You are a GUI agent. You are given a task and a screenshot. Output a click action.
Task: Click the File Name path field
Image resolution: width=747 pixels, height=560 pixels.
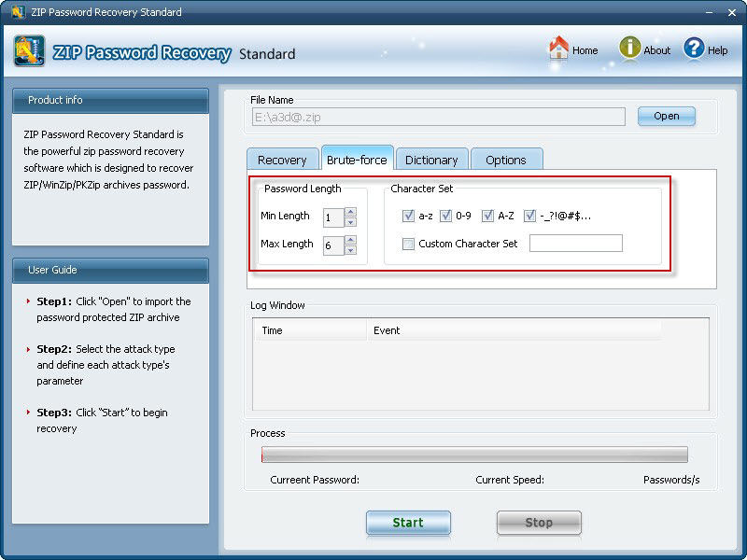(438, 117)
